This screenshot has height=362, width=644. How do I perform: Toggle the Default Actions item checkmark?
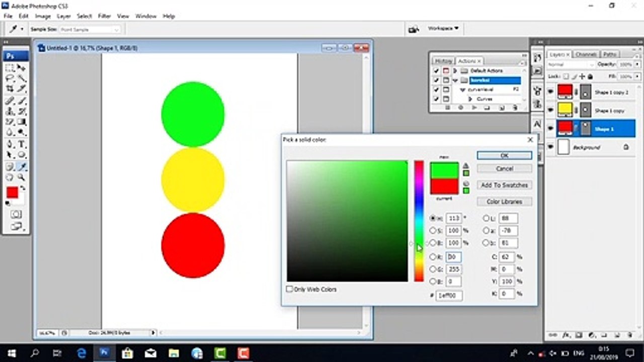pos(436,71)
